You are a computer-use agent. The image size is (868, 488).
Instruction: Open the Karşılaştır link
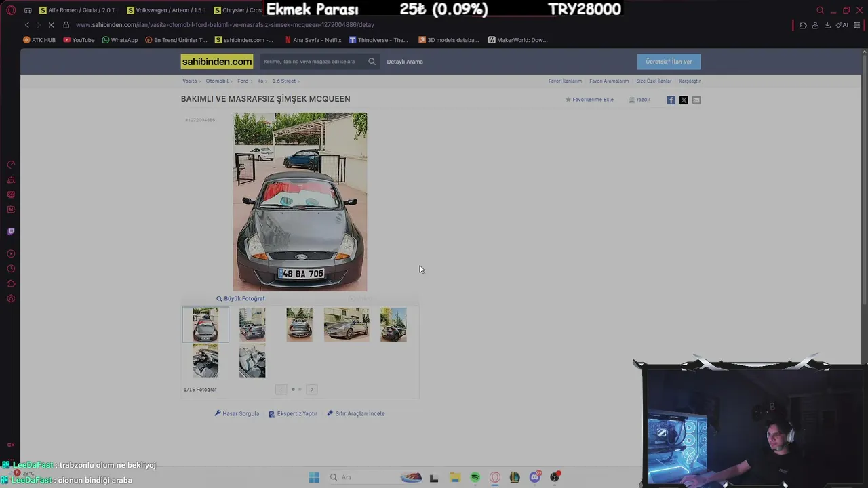pos(690,81)
